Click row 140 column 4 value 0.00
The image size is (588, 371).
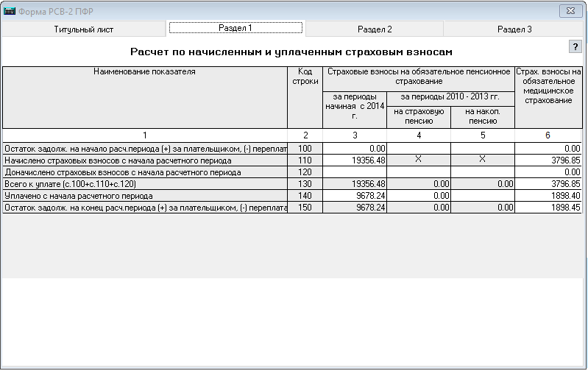(x=419, y=196)
